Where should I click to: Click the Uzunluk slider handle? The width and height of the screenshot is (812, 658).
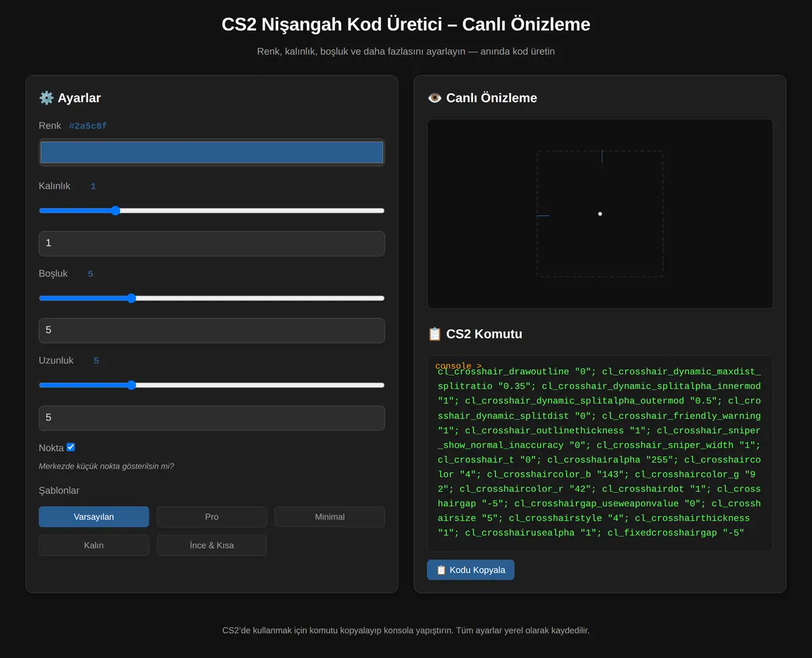coord(131,385)
